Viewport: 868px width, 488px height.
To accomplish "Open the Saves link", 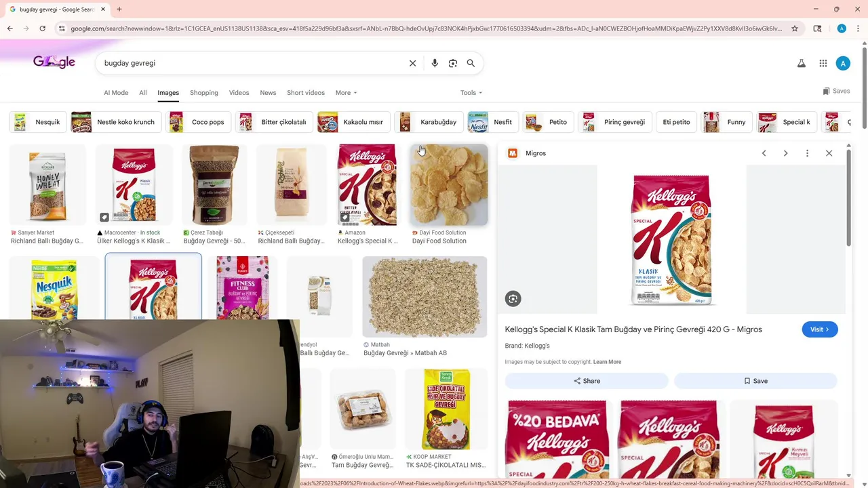I will click(836, 91).
